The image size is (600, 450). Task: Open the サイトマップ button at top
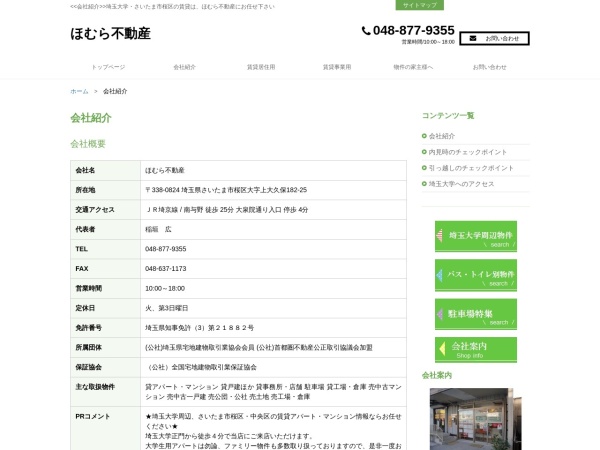tap(419, 5)
